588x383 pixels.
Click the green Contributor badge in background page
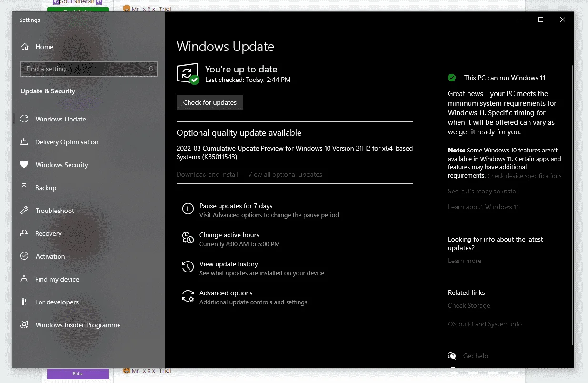click(78, 10)
